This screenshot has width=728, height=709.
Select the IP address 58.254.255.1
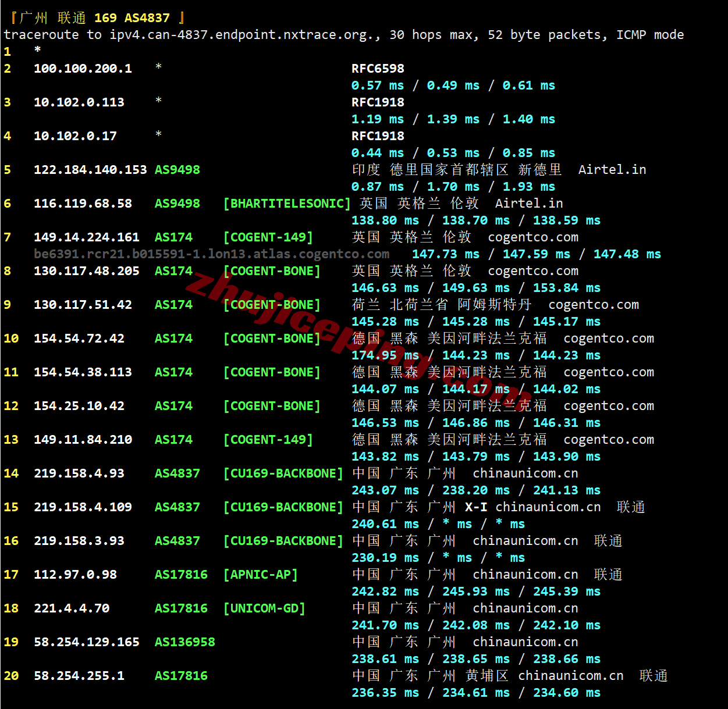point(79,676)
